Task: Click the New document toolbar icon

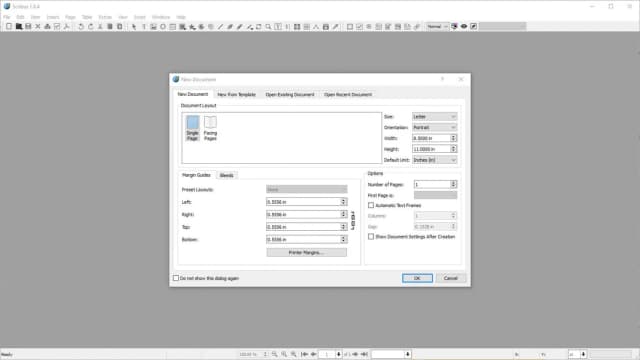Action: pyautogui.click(x=9, y=27)
